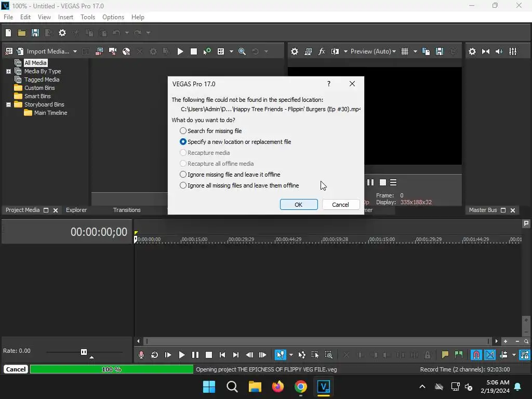Open Normal Edit tool dropdown arrow
Viewport: 532px width, 399px height.
[291, 355]
